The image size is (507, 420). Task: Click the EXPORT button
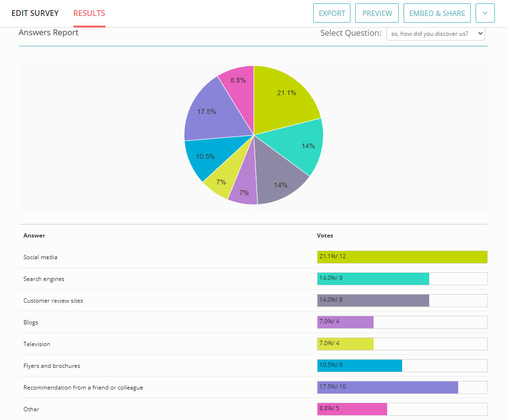pos(332,13)
